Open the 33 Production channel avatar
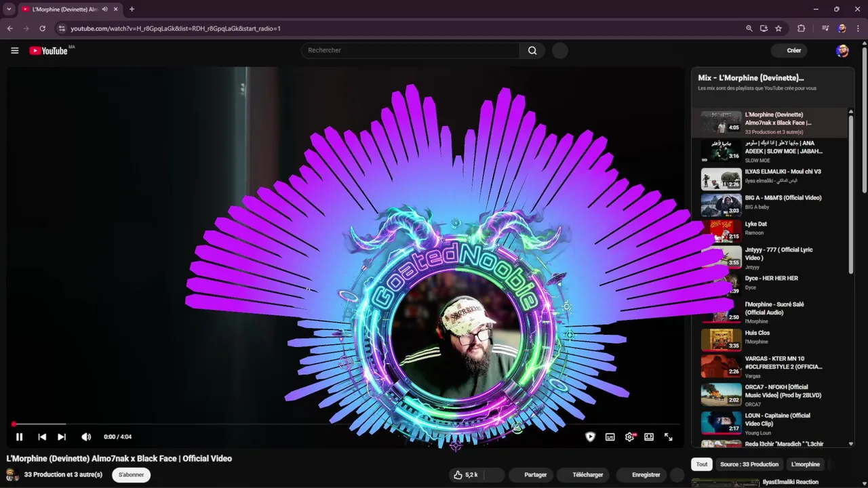The width and height of the screenshot is (868, 488). 13,474
